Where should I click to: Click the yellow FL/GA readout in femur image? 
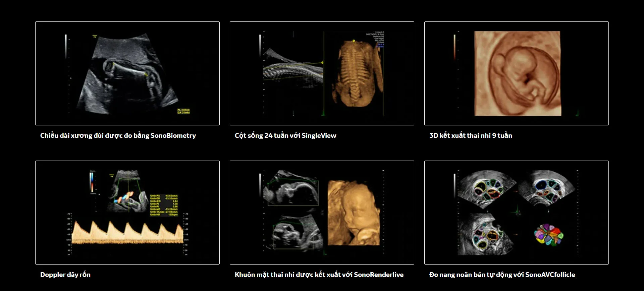183,111
